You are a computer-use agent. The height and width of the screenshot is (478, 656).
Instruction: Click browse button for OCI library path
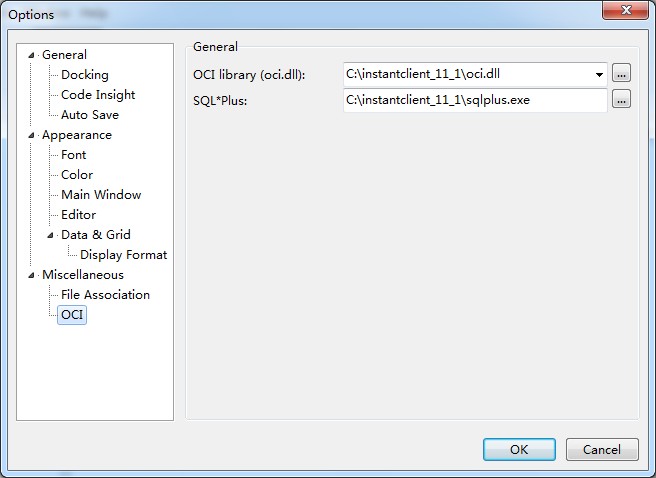coord(621,73)
